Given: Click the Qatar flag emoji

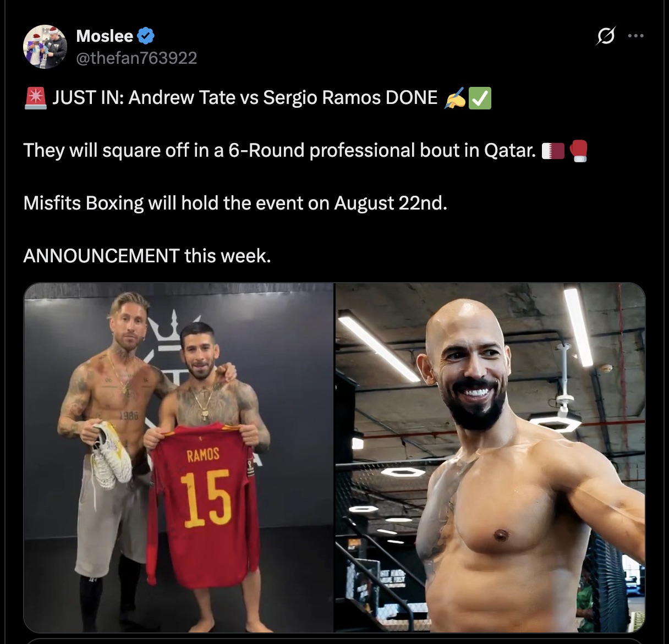Looking at the screenshot, I should (x=553, y=151).
